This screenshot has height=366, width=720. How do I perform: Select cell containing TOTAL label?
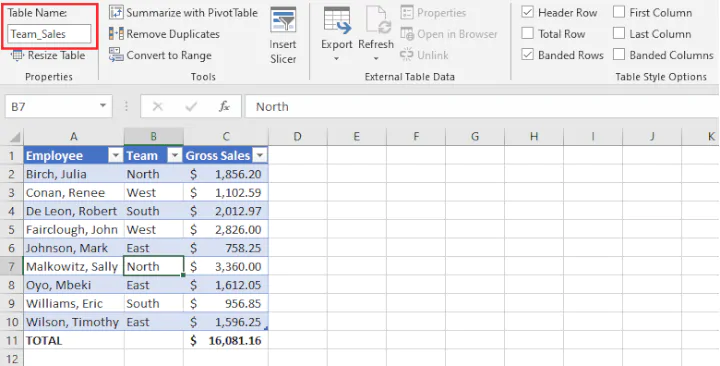(x=73, y=341)
